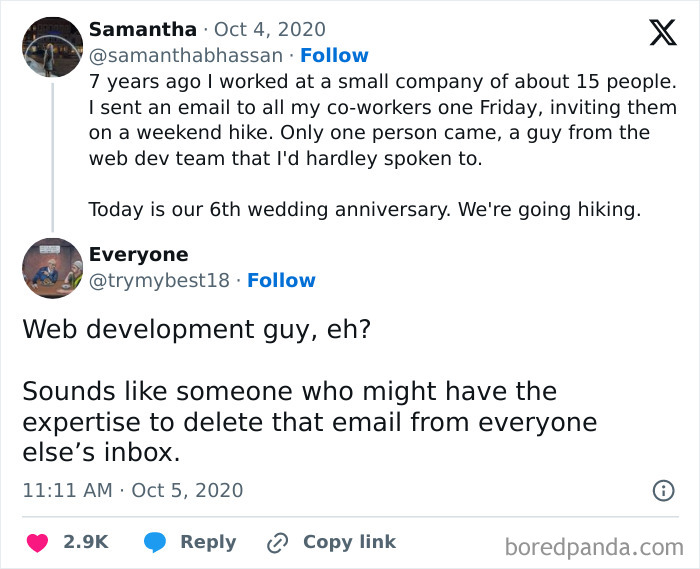Open the 11:11 AM · Oct 5, 2020 timestamp
Image resolution: width=700 pixels, height=569 pixels.
click(132, 491)
